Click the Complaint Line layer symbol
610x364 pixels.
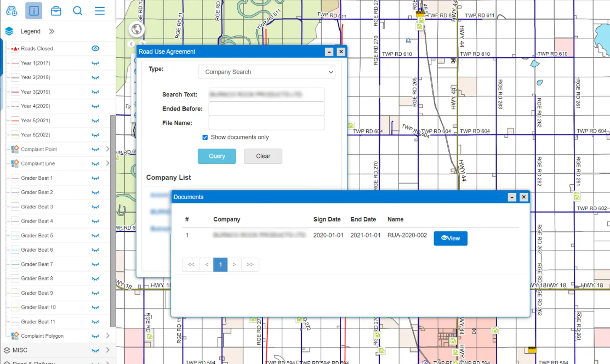[x=15, y=164]
